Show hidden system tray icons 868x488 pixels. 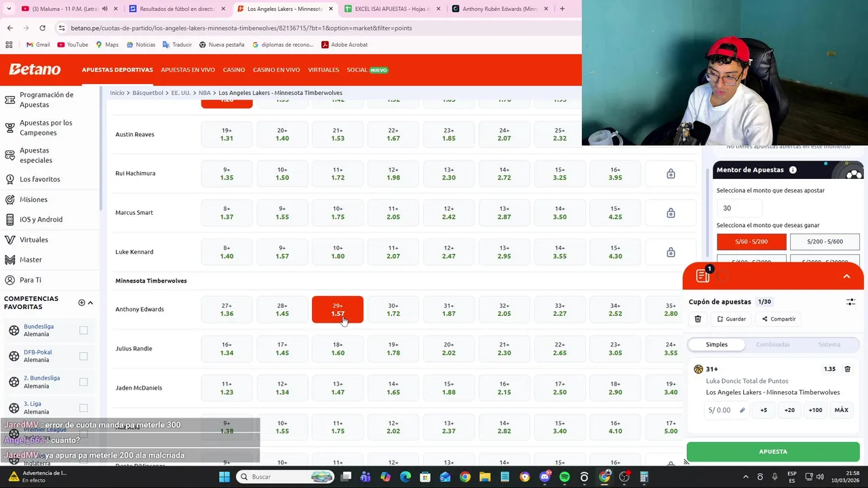745,477
